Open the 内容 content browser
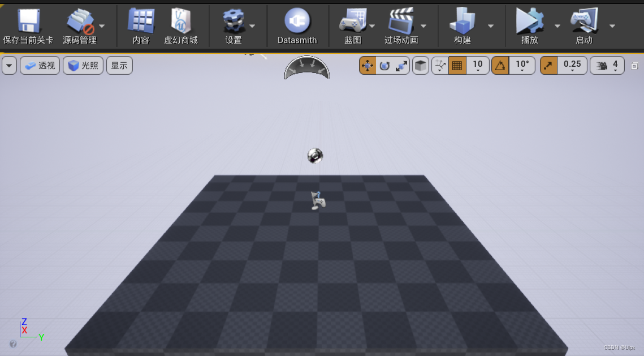Screen dimensions: 644x356 tap(140, 23)
